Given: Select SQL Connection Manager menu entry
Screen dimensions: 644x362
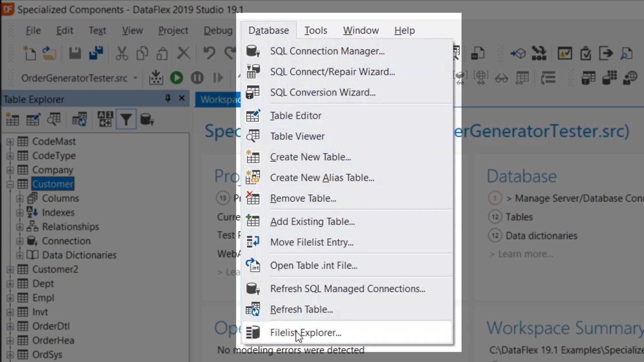Looking at the screenshot, I should (327, 51).
